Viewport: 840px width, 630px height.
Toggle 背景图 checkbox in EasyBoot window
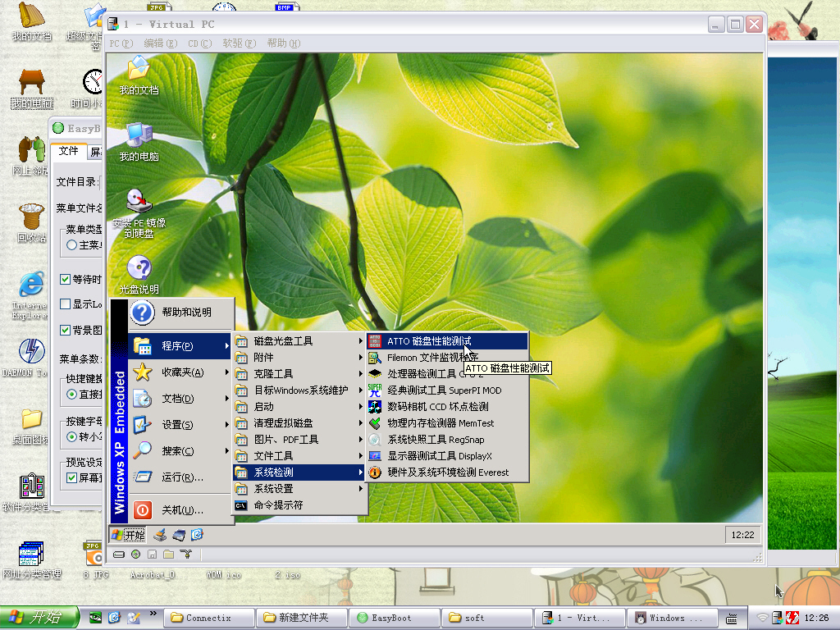pyautogui.click(x=66, y=330)
